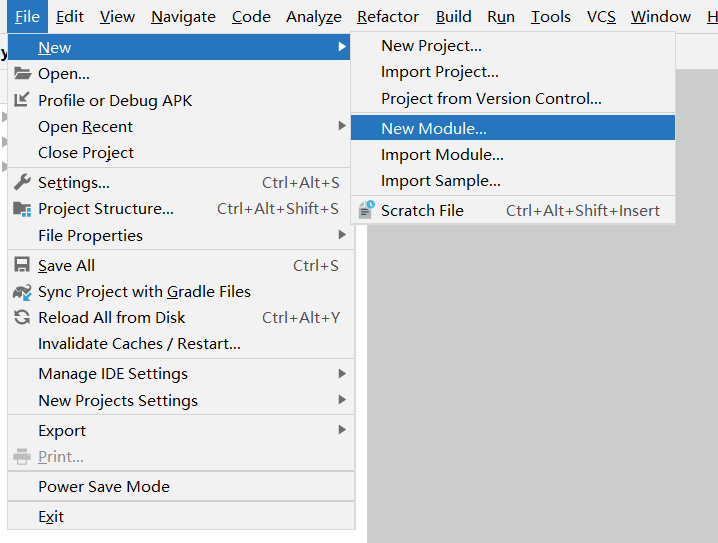
Task: Open the Edit menu
Action: click(70, 16)
